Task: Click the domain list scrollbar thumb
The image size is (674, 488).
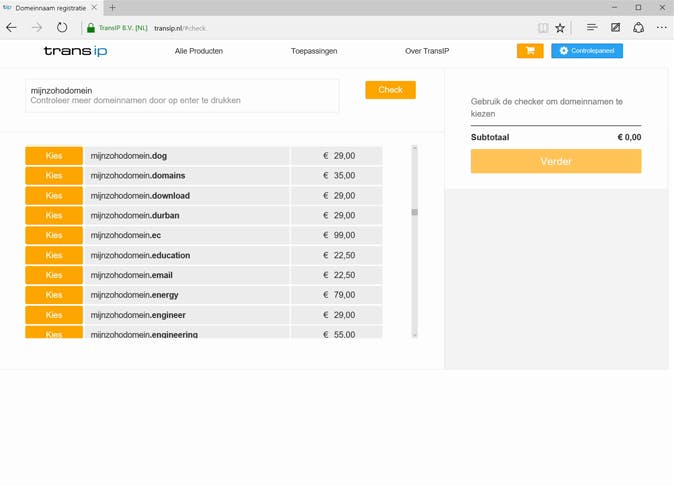Action: point(414,212)
